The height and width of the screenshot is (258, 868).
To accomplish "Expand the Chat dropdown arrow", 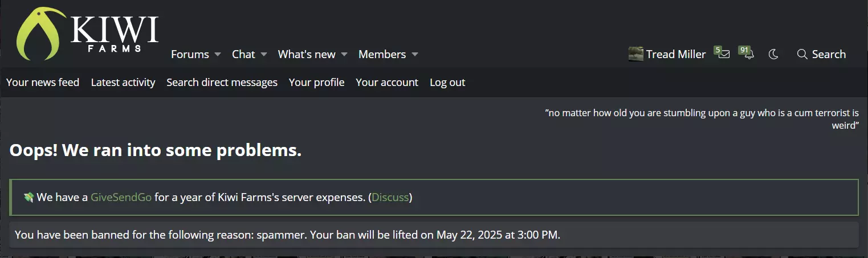I will pos(263,55).
